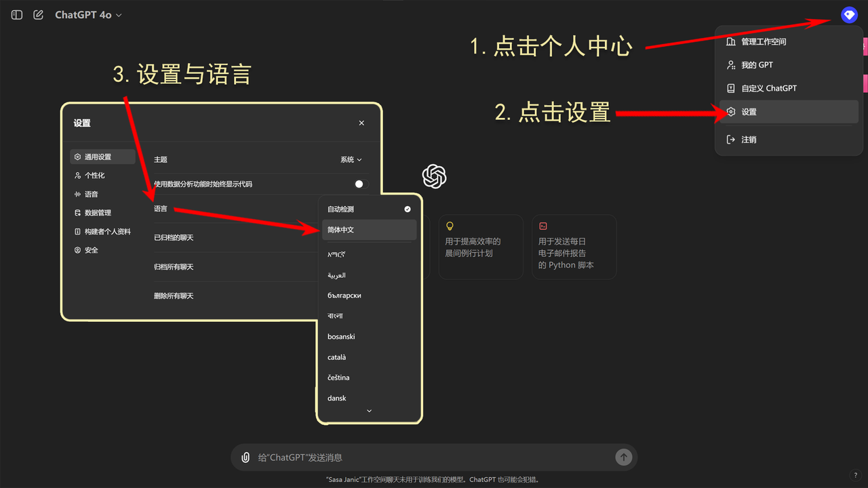Click the logout arrow icon beside 注销

731,140
